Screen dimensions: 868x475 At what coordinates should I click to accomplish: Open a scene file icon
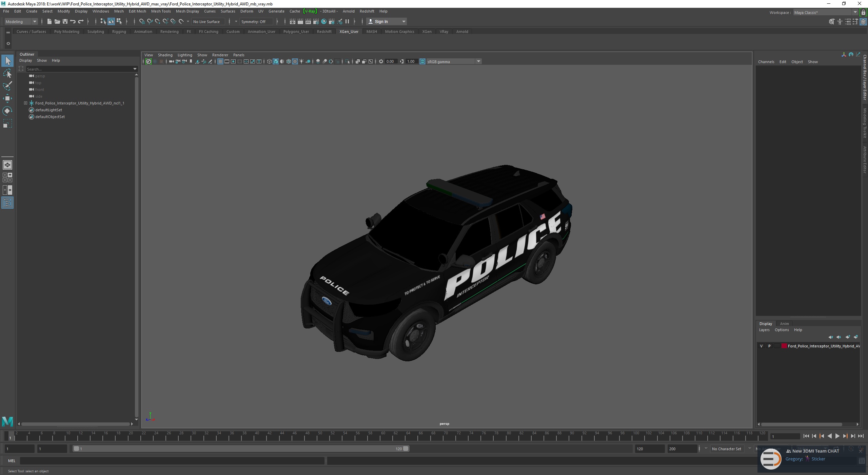(x=57, y=21)
